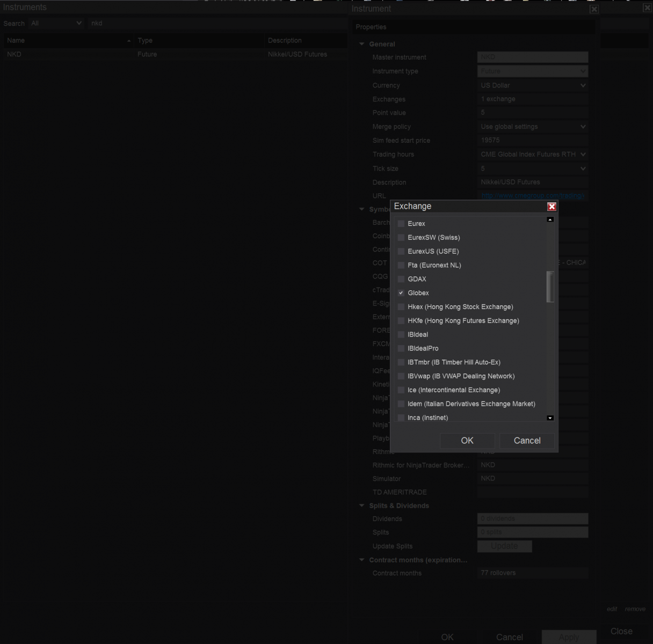
Task: Collapse the Contract months section
Action: (361, 560)
